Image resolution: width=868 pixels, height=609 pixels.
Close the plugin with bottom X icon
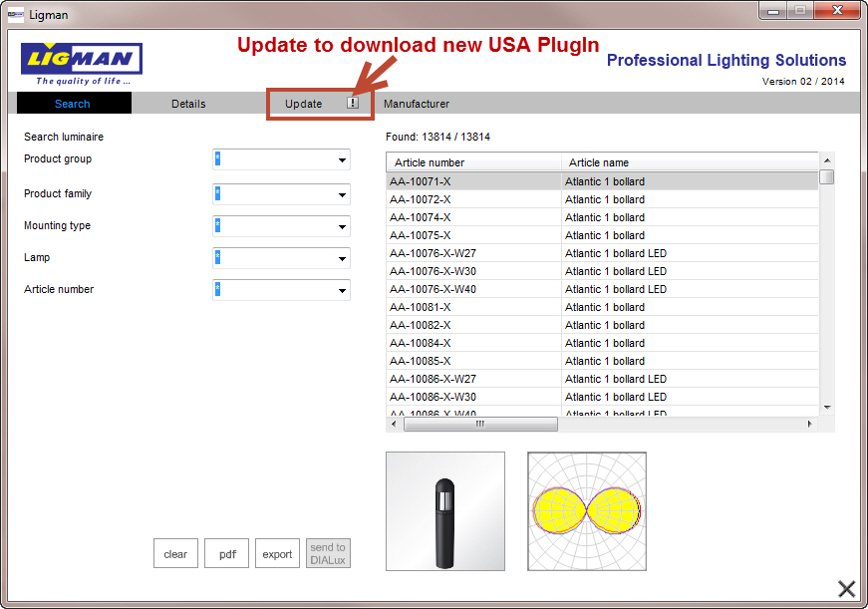tap(846, 589)
